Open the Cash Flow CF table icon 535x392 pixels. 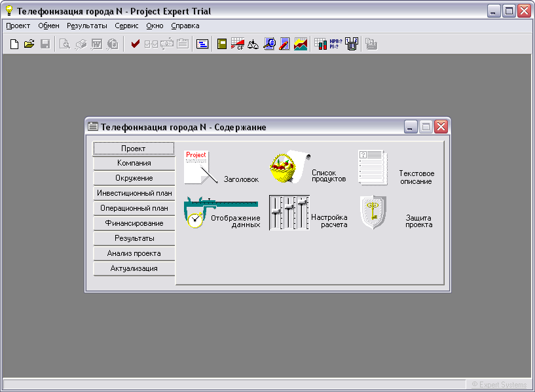(238, 44)
